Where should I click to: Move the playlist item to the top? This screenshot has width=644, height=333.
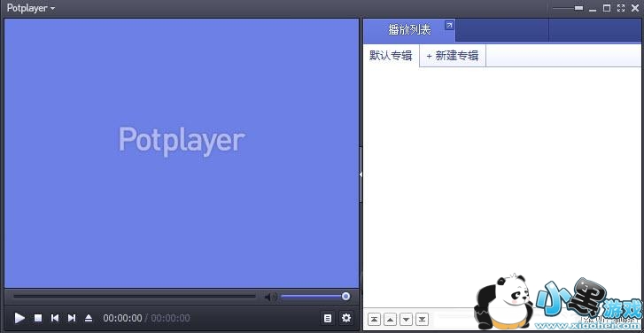[374, 319]
